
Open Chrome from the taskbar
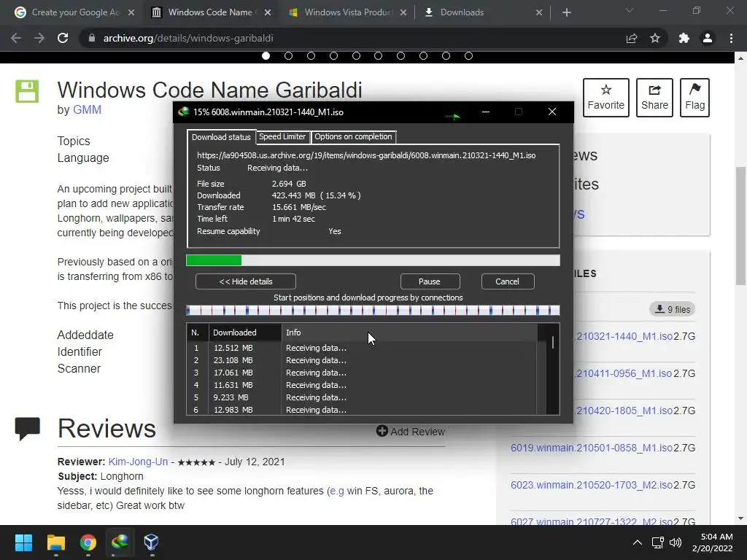pyautogui.click(x=88, y=542)
